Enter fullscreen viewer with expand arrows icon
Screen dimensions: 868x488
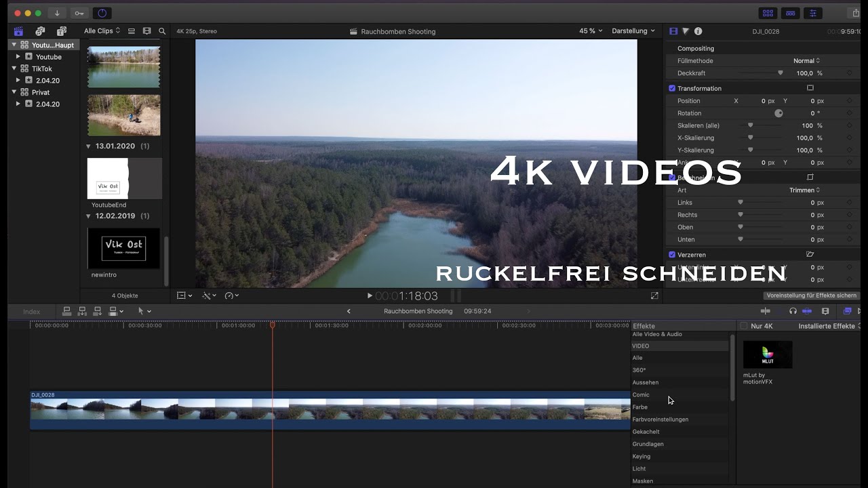[x=654, y=296]
